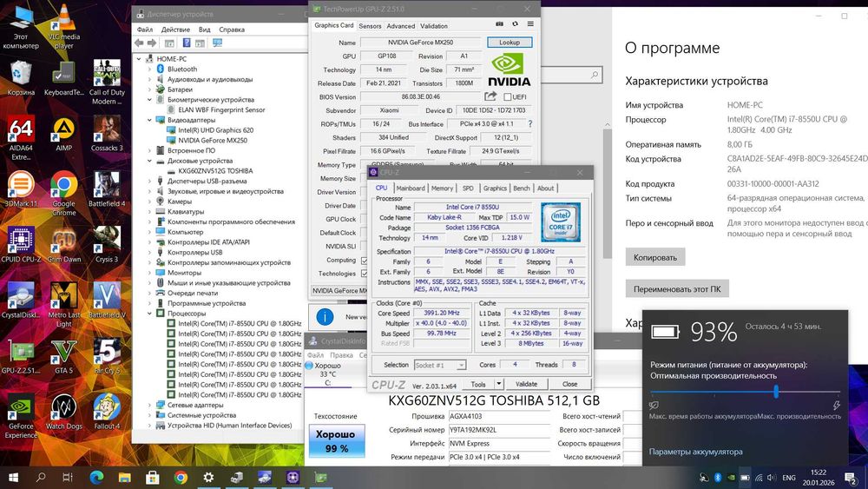Switch to the Mainboard tab in CPU-Z
The image size is (868, 489).
tap(411, 188)
